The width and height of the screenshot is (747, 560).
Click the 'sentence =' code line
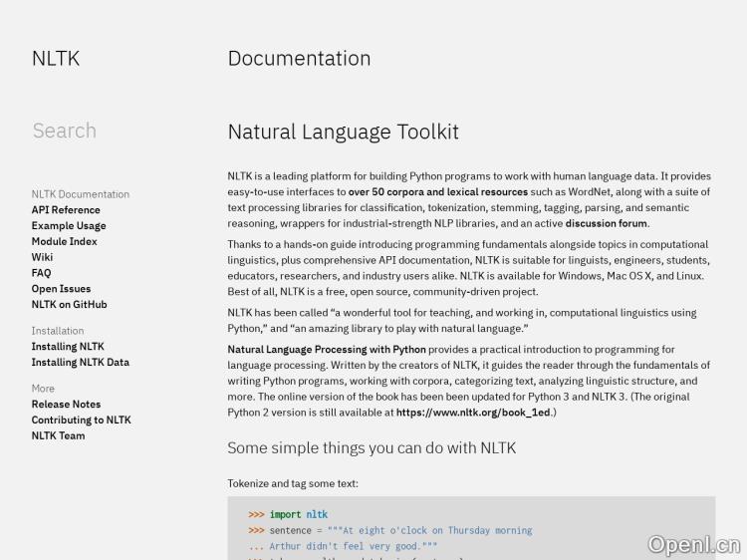[x=390, y=530]
